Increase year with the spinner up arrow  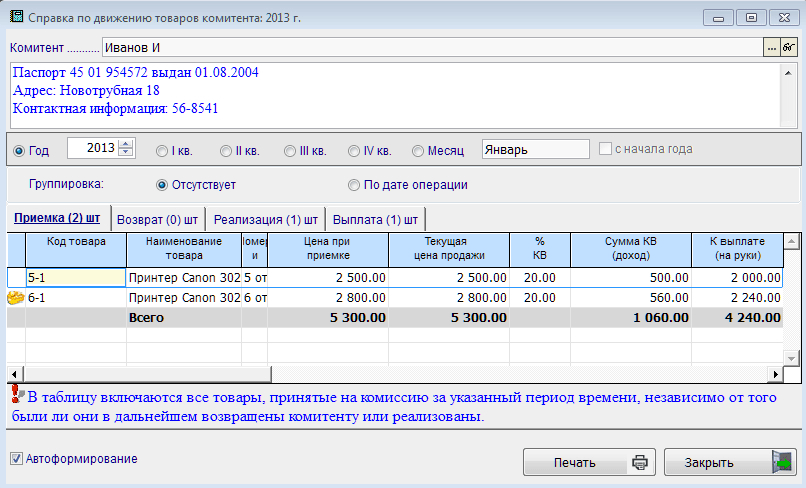click(x=126, y=144)
